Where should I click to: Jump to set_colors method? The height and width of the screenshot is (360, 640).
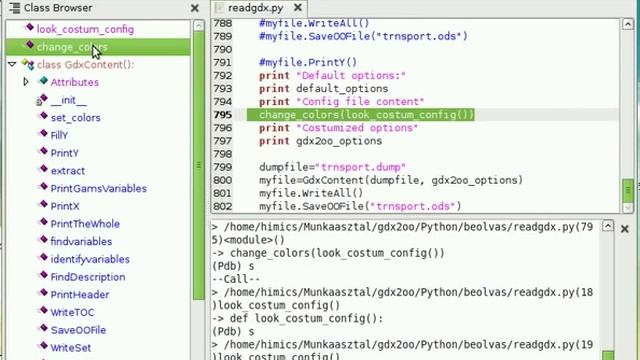[x=76, y=118]
